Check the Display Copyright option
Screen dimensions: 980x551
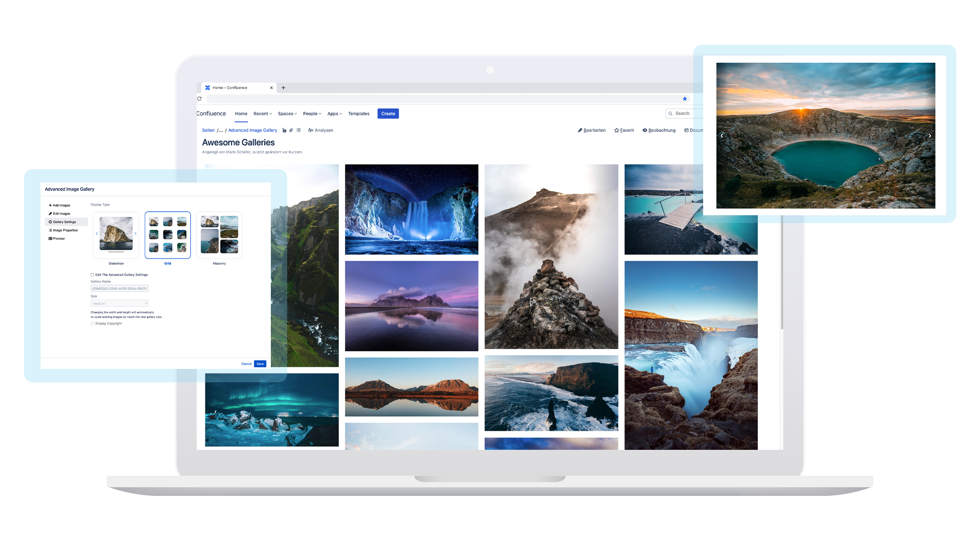tap(92, 323)
